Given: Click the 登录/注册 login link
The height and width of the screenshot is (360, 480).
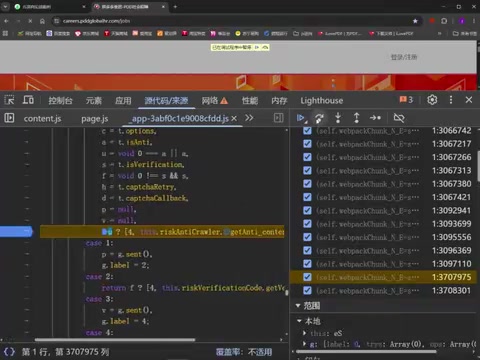Looking at the screenshot, I should tap(404, 57).
